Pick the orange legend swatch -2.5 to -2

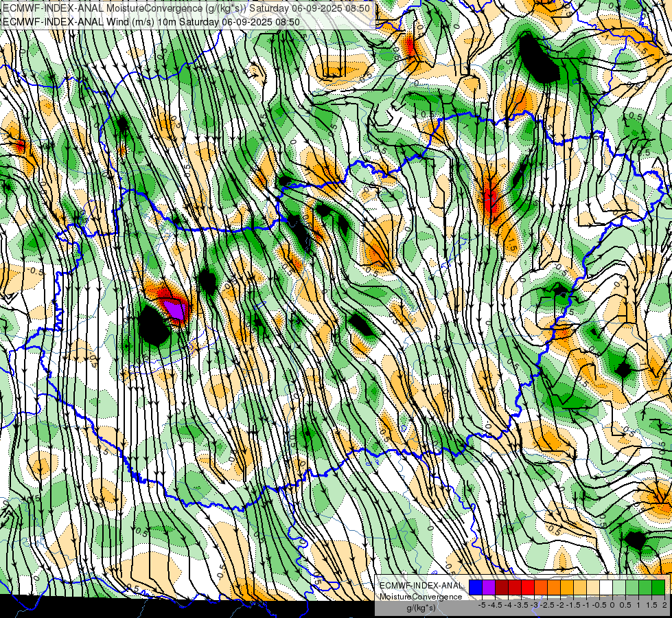pos(554,587)
